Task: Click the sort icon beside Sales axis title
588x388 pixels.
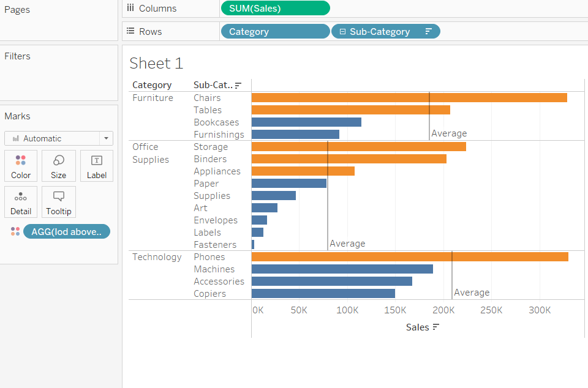Action: point(436,327)
